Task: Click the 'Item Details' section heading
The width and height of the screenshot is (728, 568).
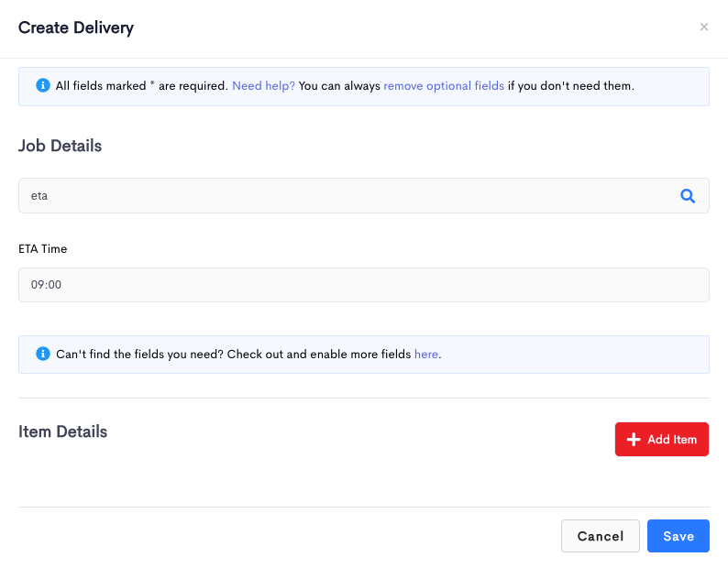Action: click(x=62, y=431)
